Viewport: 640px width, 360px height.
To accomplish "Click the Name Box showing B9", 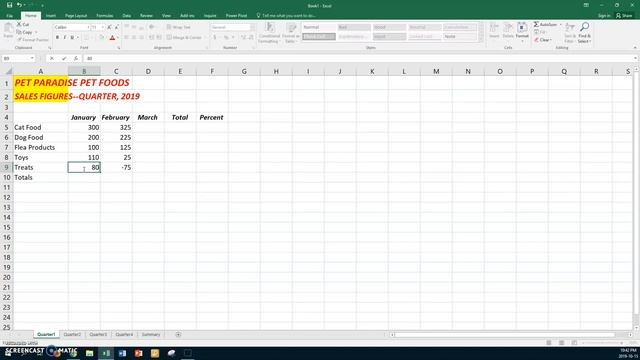I will pos(18,58).
